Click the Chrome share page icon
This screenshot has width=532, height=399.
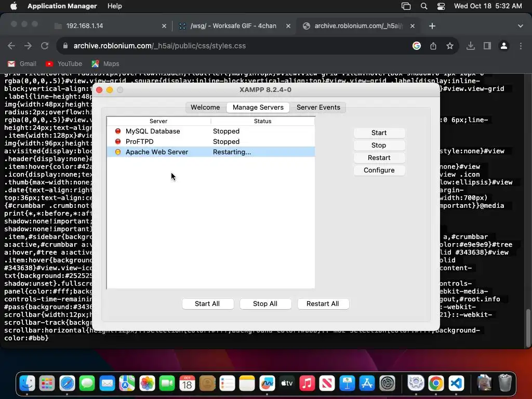[433, 46]
